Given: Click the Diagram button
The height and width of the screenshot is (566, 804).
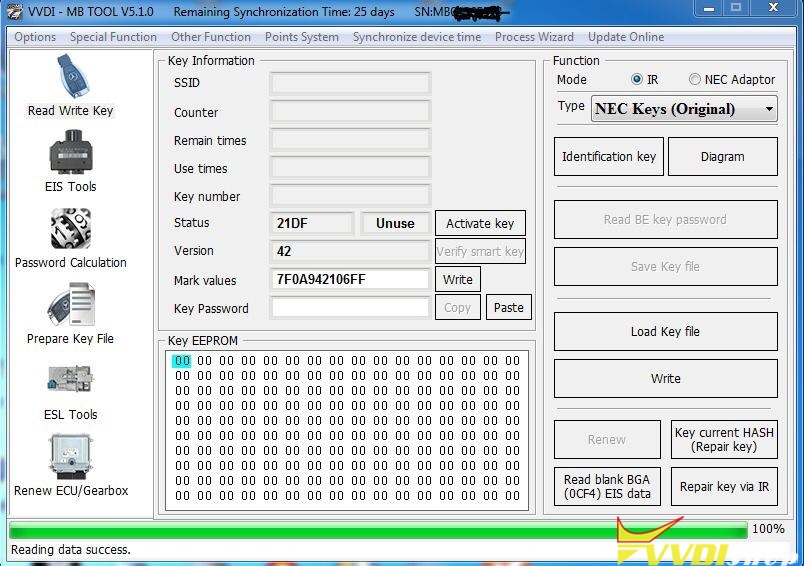Looking at the screenshot, I should coord(722,156).
